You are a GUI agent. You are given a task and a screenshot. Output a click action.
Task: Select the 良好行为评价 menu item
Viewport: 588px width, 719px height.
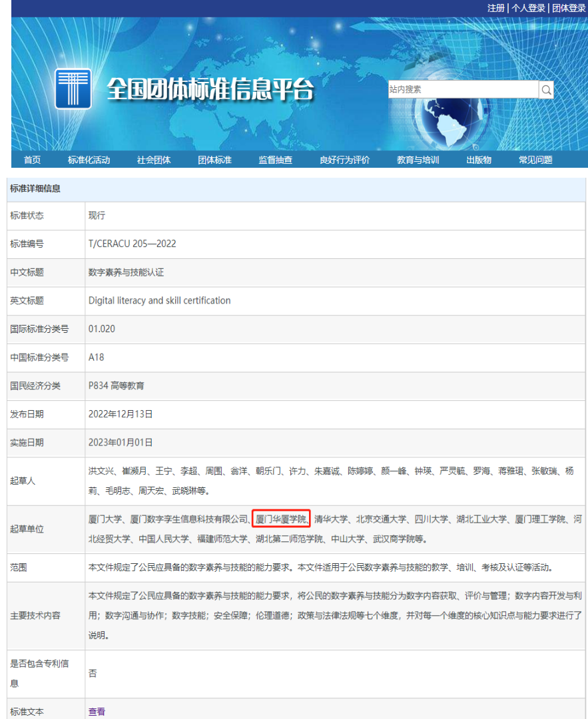(x=344, y=160)
